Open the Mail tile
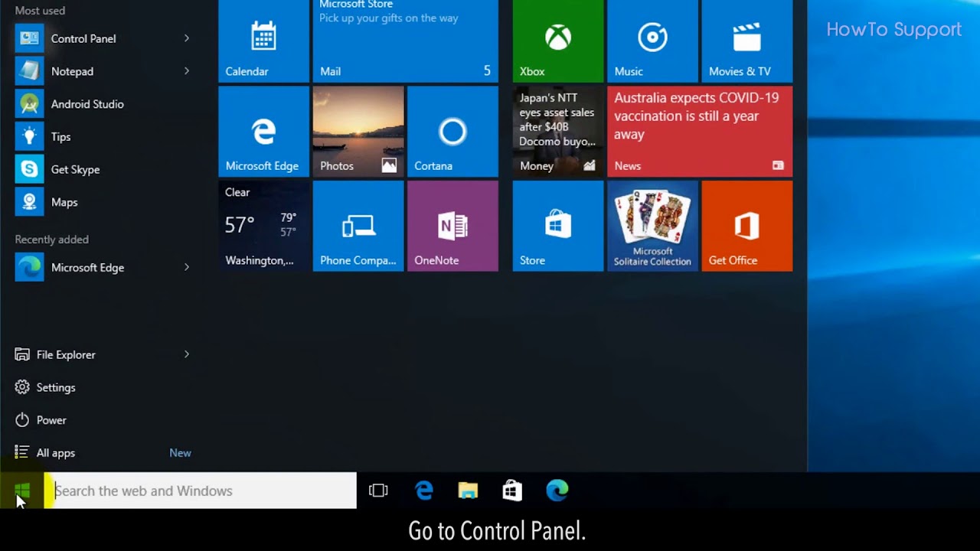The image size is (980, 551). click(x=405, y=41)
